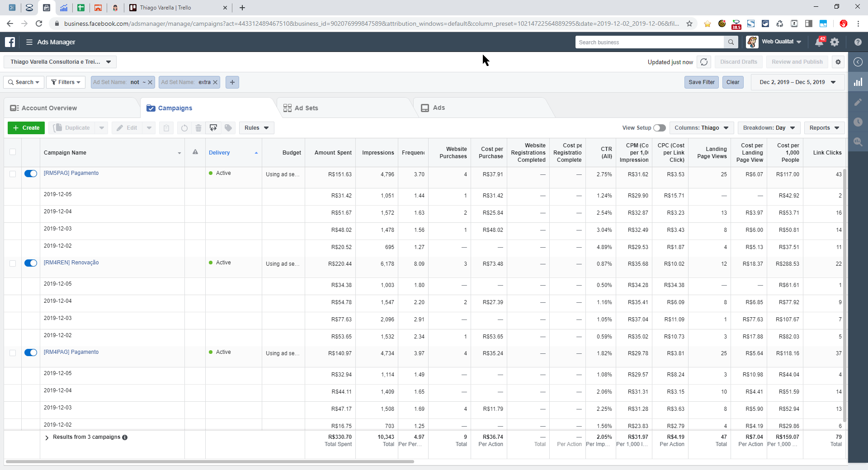Click the pencil edit icon in sidebar

(x=858, y=102)
